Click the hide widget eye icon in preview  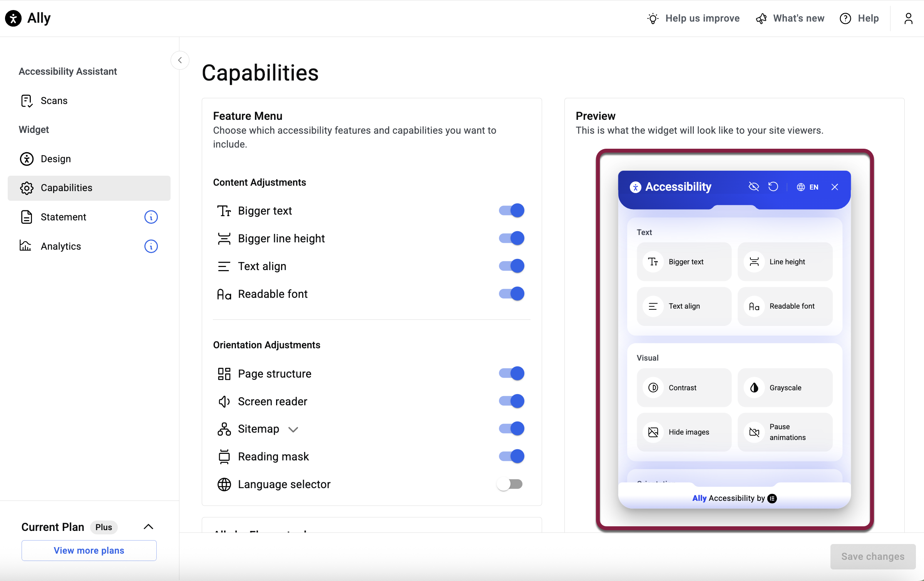(753, 187)
